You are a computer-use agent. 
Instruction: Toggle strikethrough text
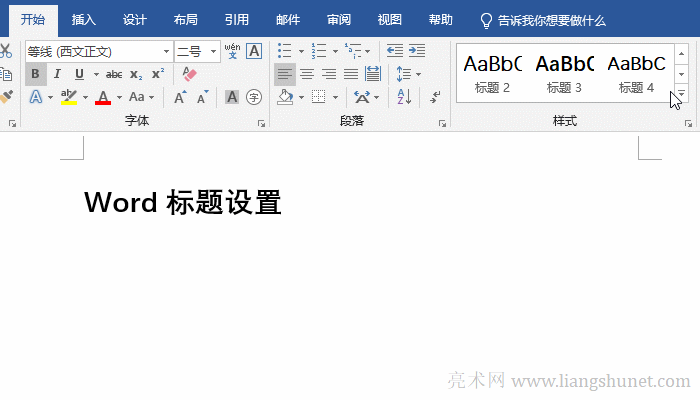pos(114,75)
